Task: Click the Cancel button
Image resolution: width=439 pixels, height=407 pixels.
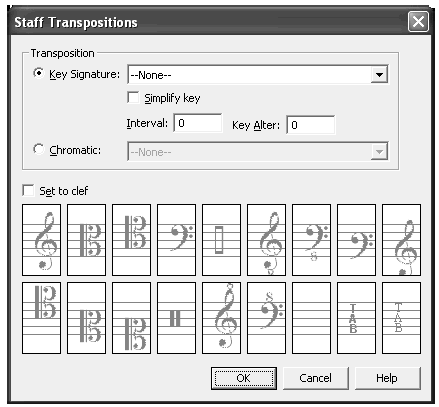Action: pos(315,378)
